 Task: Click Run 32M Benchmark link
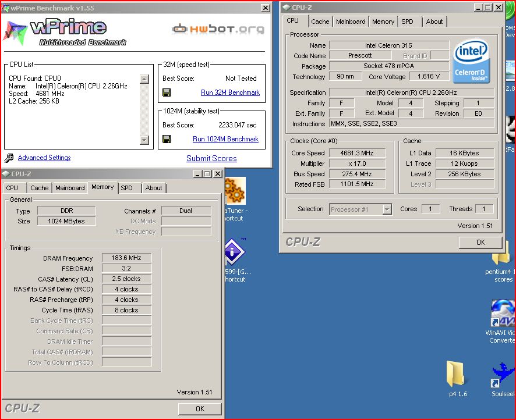[x=231, y=92]
